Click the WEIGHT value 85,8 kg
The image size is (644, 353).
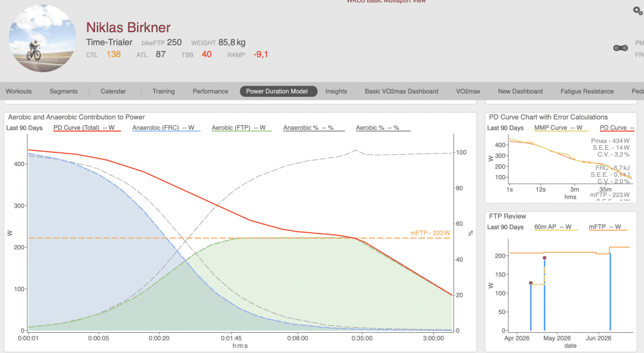coord(231,42)
